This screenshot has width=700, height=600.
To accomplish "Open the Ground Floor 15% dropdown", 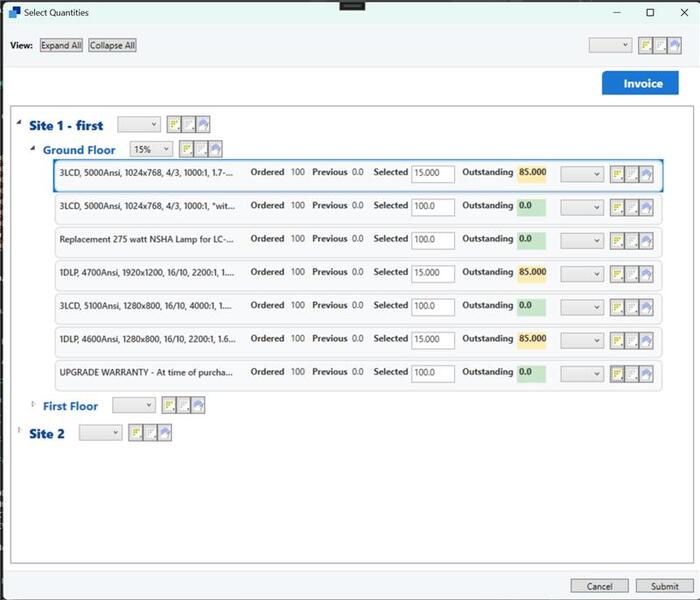I will click(x=151, y=149).
